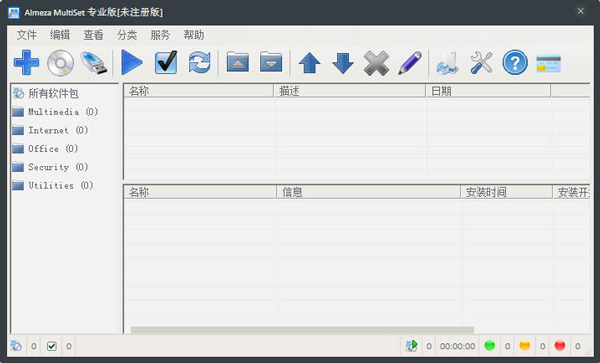Close the Almeza MultiSet window
Image resolution: width=600 pixels, height=363 pixels.
(580, 11)
